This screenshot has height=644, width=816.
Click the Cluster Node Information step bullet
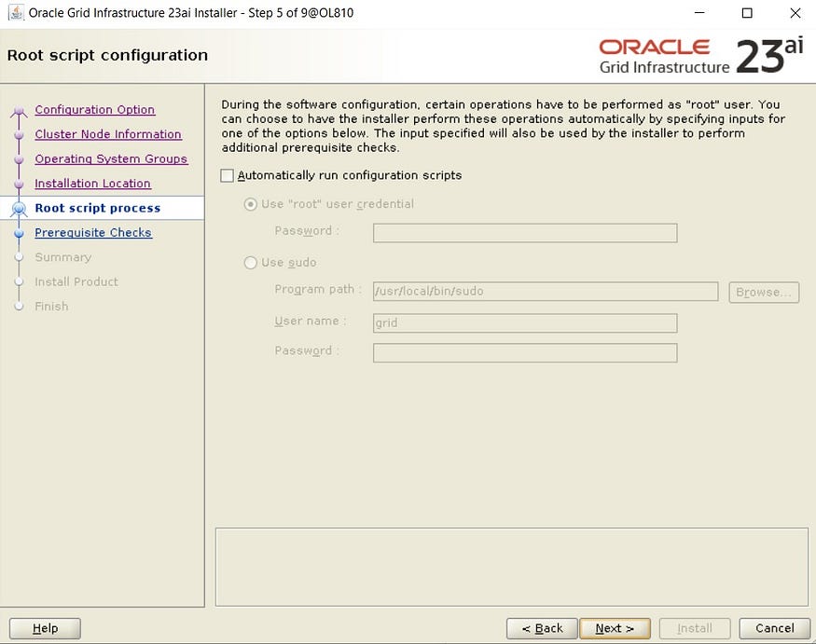pos(20,135)
